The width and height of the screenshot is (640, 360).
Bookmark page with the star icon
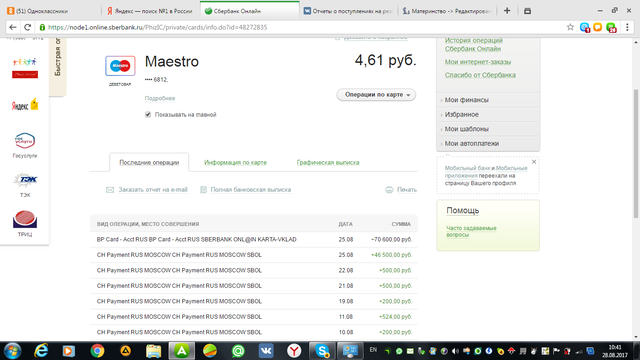pyautogui.click(x=570, y=27)
